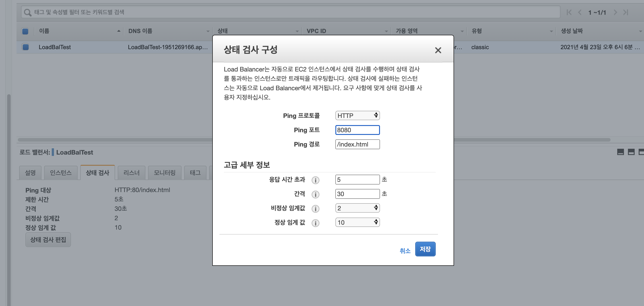The image size is (644, 306).
Task: Click the 취소 link
Action: point(405,251)
